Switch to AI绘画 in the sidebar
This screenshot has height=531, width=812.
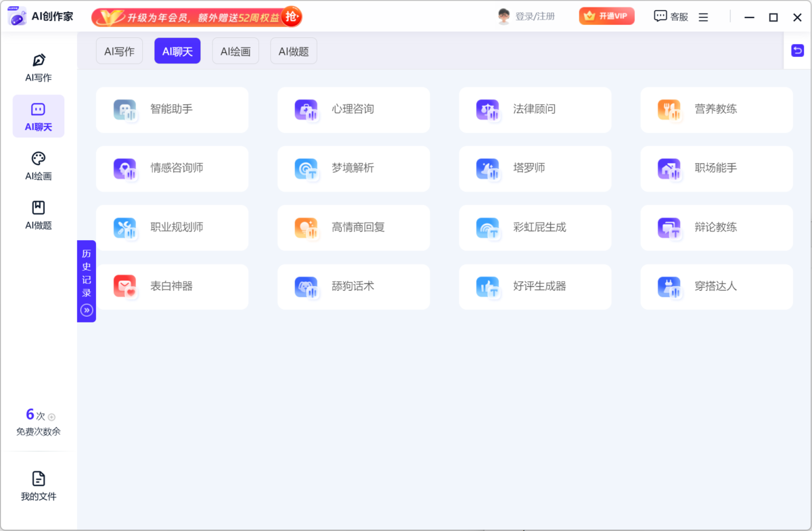38,166
